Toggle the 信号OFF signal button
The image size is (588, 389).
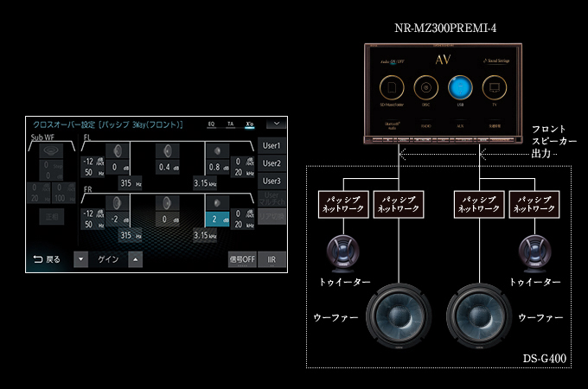click(x=240, y=259)
